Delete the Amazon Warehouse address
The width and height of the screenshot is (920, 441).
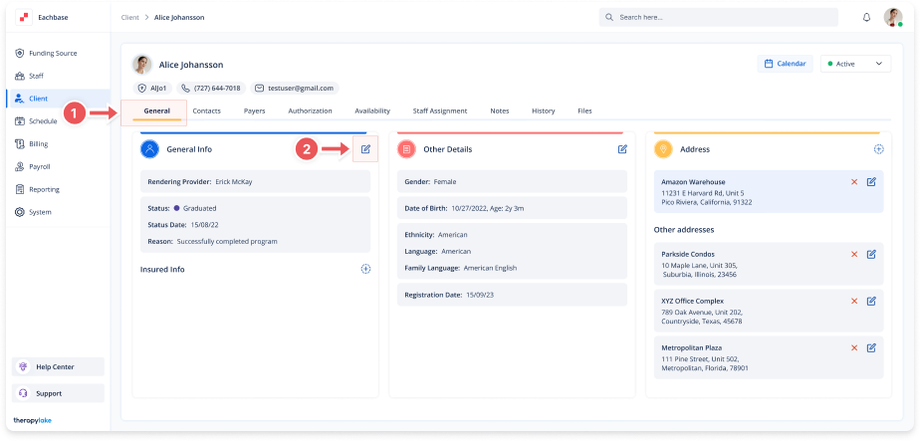point(854,182)
